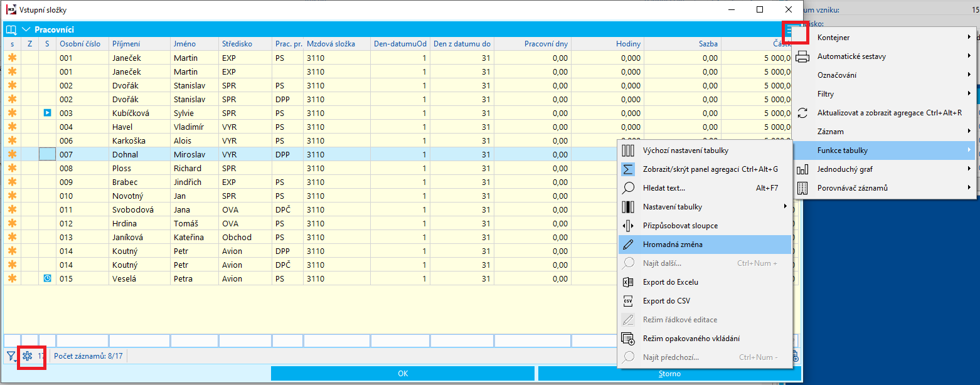Open the book icon beside Pracovníci header
This screenshot has height=385, width=980.
[11, 29]
